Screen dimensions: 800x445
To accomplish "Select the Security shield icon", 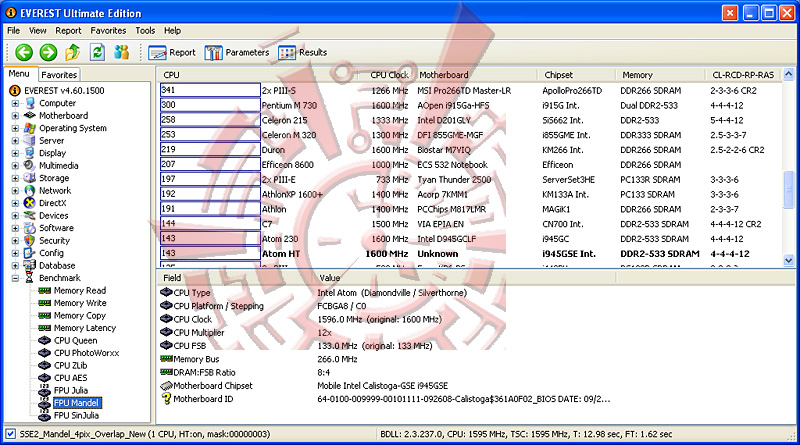I will point(30,240).
